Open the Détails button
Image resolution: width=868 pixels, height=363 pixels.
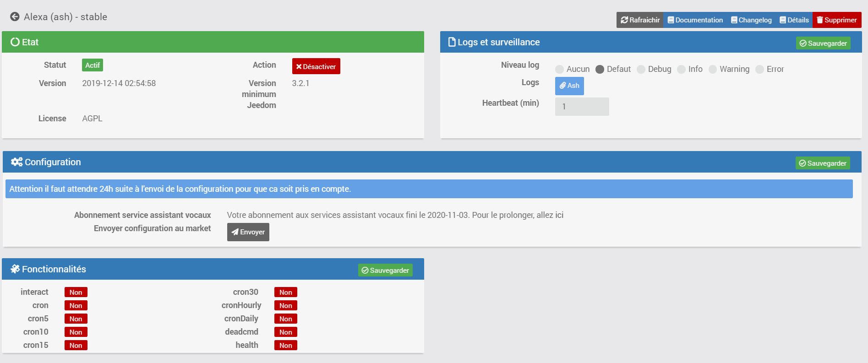(794, 20)
